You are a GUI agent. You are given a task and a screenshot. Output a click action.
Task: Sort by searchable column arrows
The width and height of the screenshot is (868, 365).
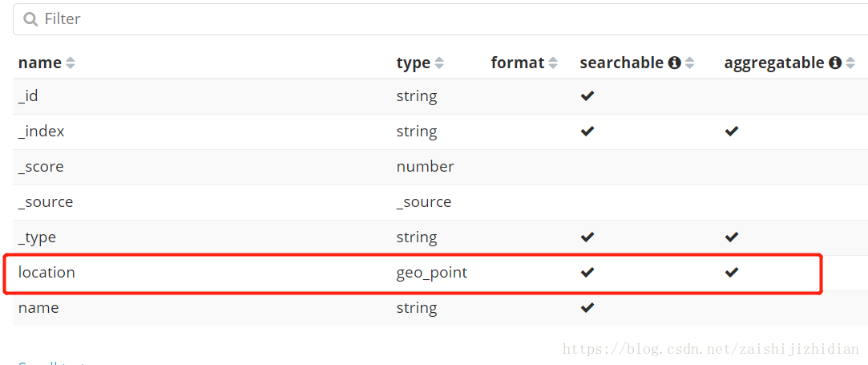[x=690, y=63]
